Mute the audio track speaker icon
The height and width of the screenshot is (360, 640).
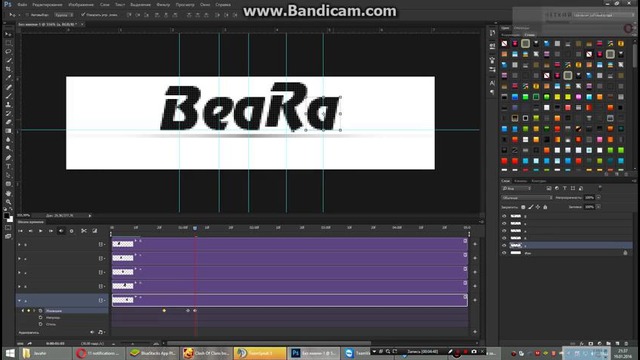pos(92,332)
